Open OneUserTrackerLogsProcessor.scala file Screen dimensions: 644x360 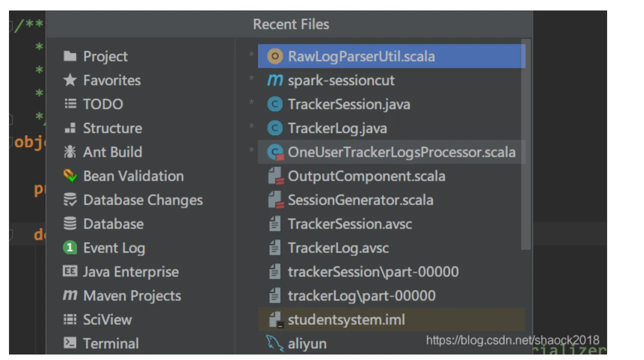tap(391, 152)
